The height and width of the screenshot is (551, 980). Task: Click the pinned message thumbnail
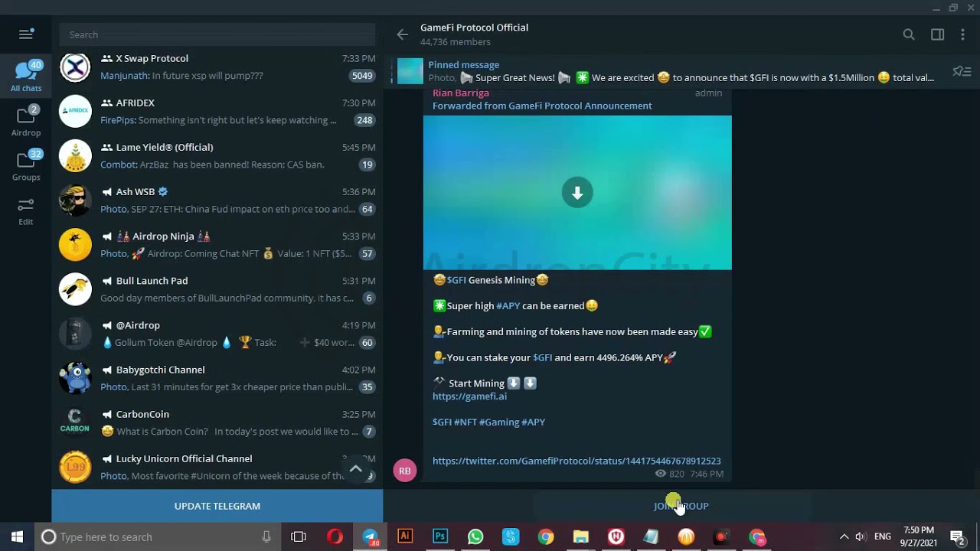click(x=410, y=71)
